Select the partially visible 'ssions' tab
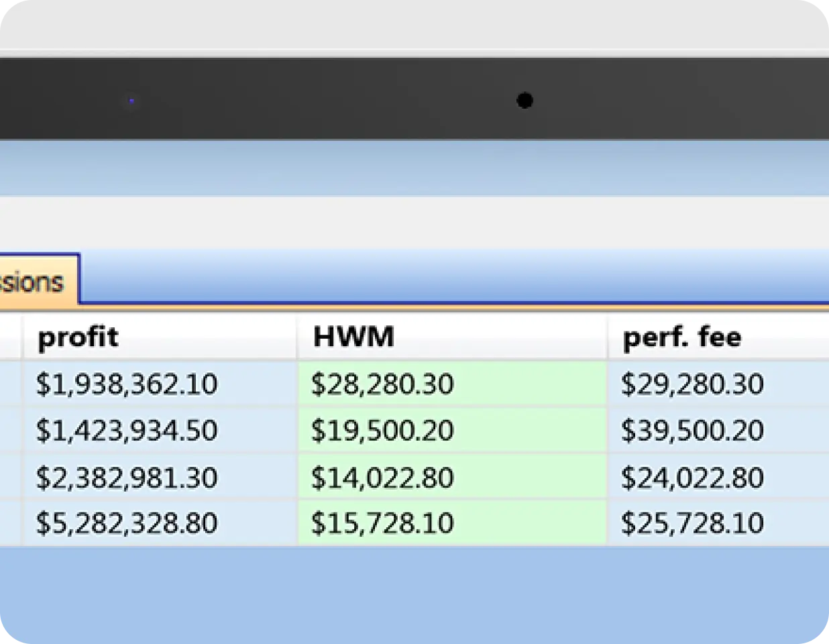829x644 pixels. (34, 282)
